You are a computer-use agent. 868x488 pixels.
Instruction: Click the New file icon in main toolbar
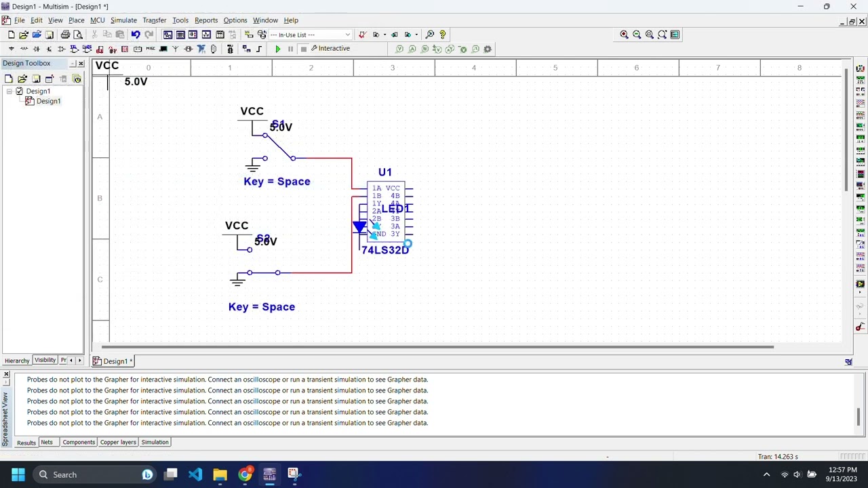click(x=11, y=35)
